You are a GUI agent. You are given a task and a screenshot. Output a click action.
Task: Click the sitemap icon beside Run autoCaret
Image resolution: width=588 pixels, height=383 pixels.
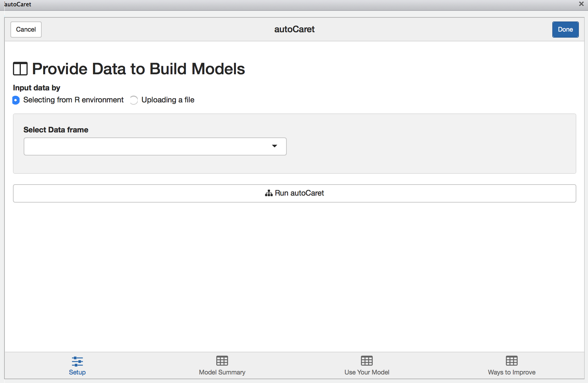pyautogui.click(x=269, y=193)
